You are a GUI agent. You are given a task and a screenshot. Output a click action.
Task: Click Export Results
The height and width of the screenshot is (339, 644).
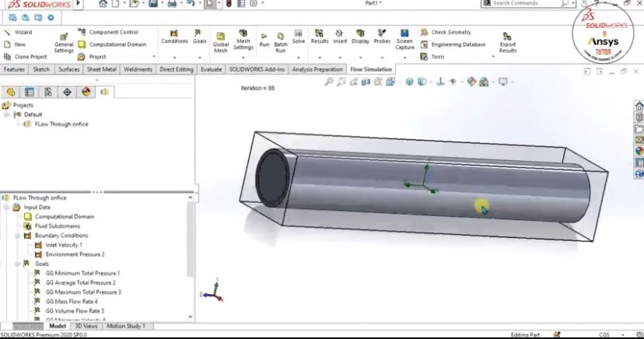point(508,43)
